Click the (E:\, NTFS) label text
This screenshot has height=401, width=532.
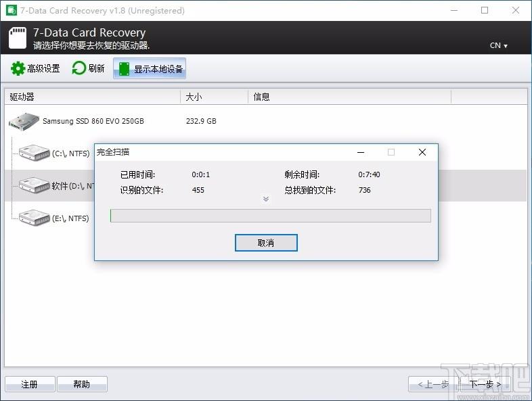click(70, 218)
